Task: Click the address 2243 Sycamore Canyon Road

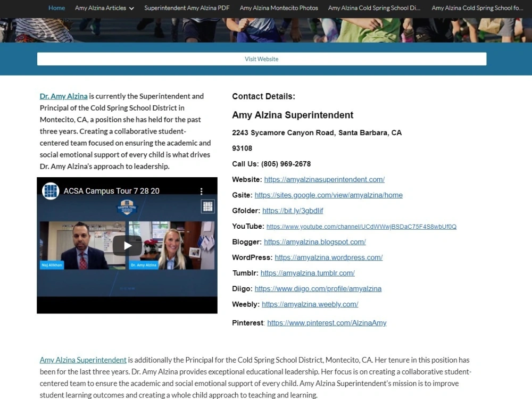Action: 284,132
